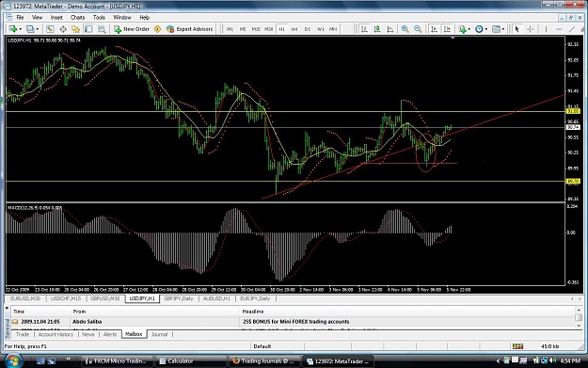The image size is (588, 368).
Task: Open the Journal terminal tab
Action: pyautogui.click(x=159, y=334)
